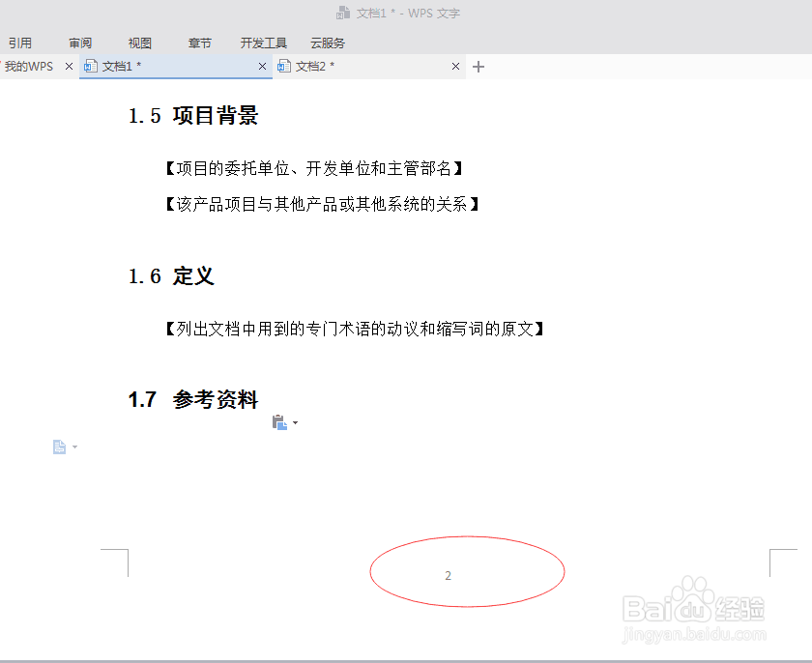Click the document icon on the 文档1 tab

click(x=91, y=66)
